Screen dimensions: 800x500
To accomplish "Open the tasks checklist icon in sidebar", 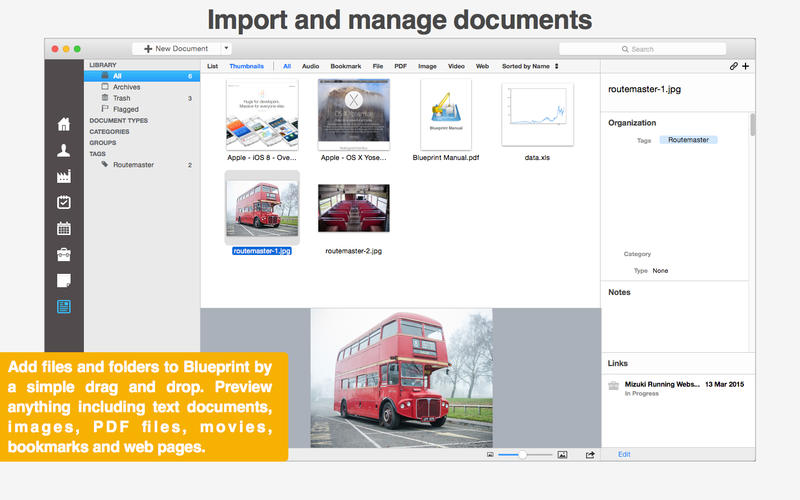I will tap(64, 202).
